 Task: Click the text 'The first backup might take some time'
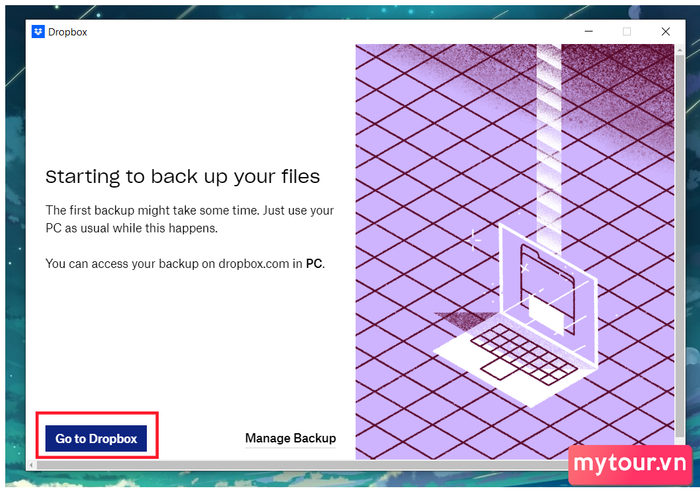(153, 210)
